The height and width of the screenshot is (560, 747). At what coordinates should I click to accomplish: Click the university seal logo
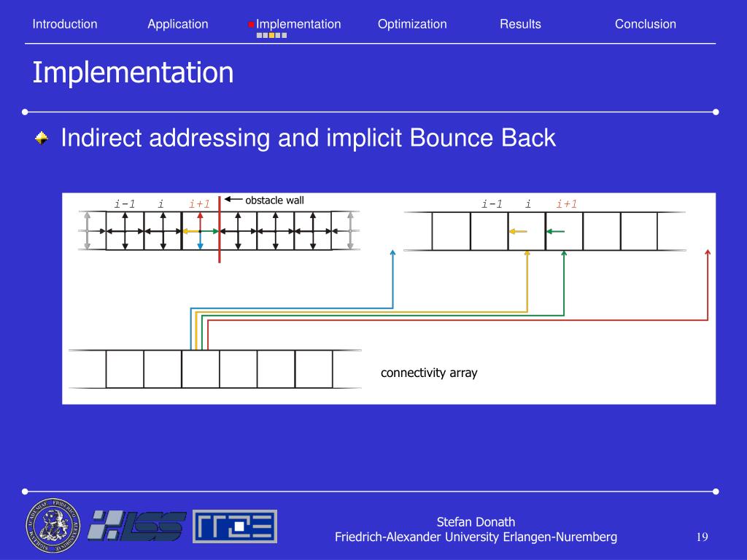pyautogui.click(x=53, y=526)
